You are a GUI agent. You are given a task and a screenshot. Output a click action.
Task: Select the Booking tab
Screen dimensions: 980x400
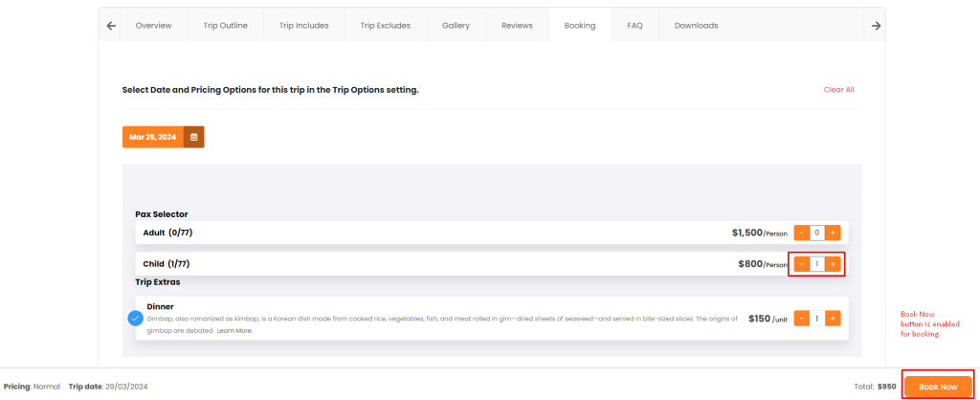579,26
